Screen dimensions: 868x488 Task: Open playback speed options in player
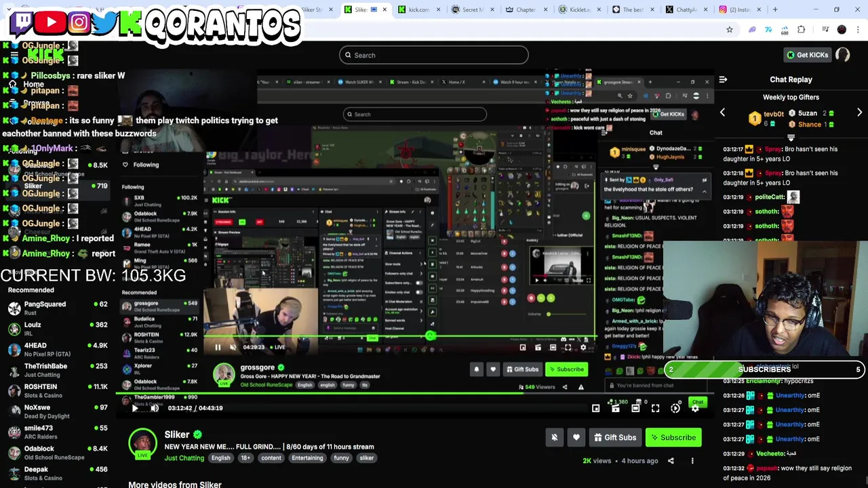point(675,408)
